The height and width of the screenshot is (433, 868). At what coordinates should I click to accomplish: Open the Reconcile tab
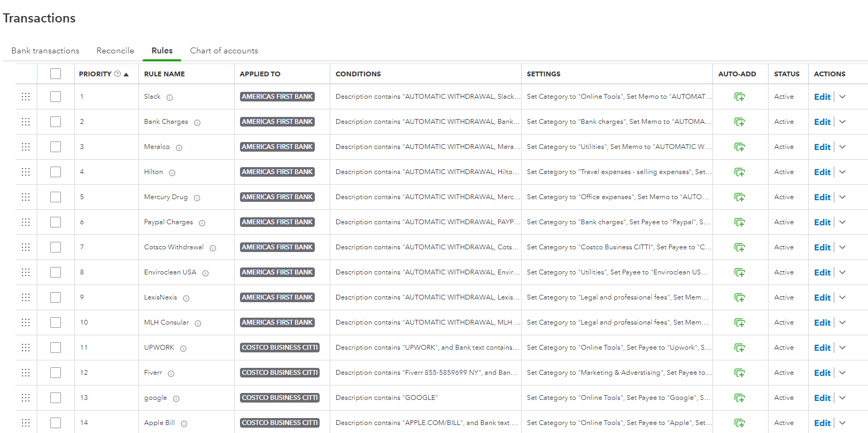[x=115, y=51]
